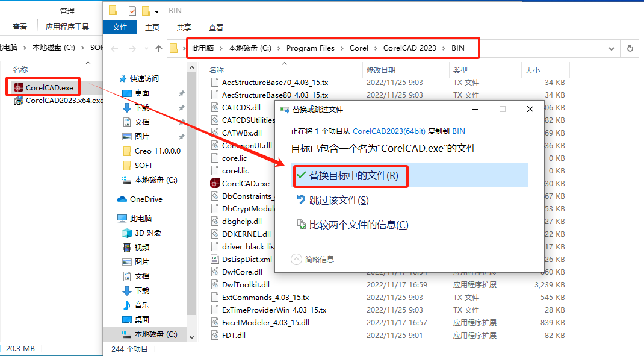
Task: Click the Up one level arrow
Action: tap(159, 49)
